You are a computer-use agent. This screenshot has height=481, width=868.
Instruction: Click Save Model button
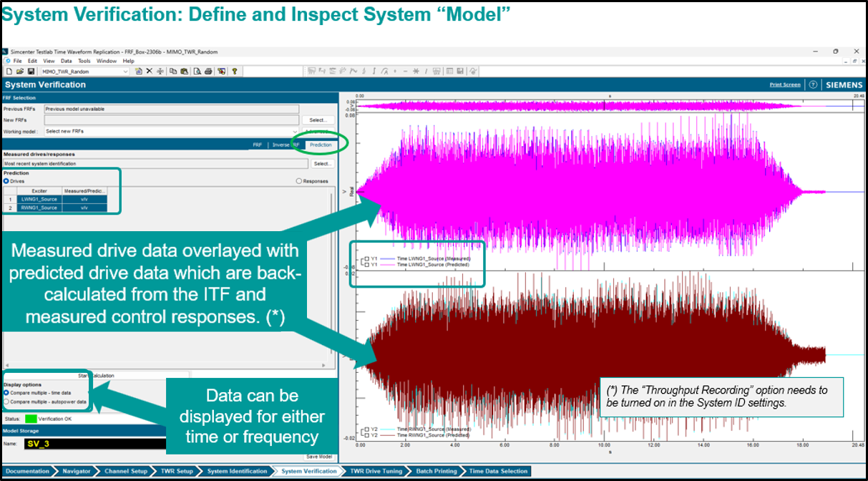pyautogui.click(x=318, y=457)
